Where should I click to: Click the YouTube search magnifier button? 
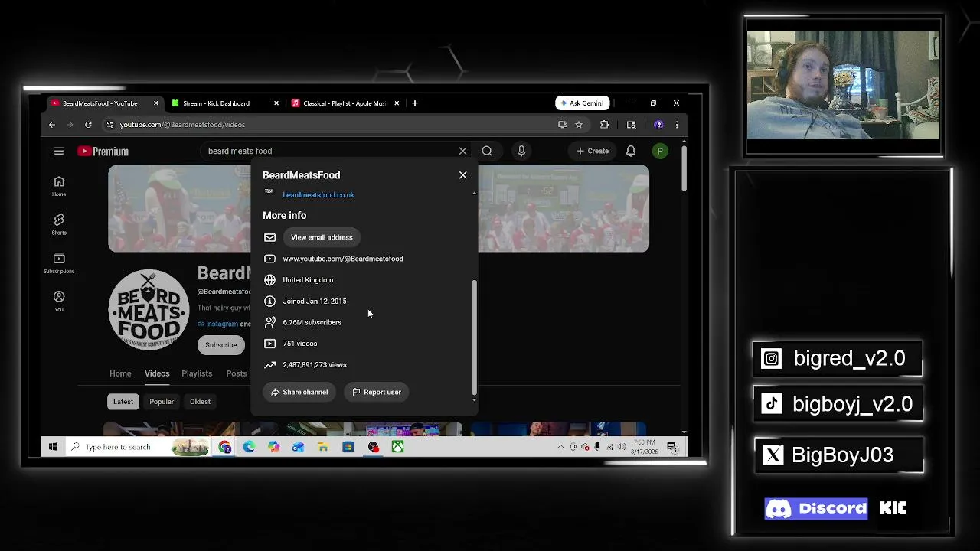coord(487,151)
